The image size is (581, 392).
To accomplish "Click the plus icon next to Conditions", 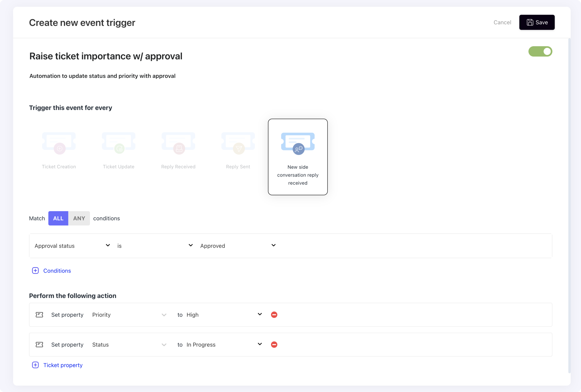I will coord(35,270).
